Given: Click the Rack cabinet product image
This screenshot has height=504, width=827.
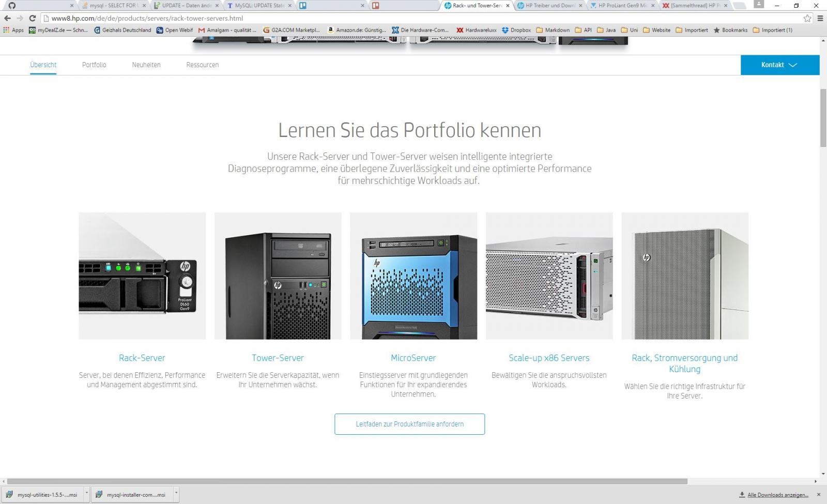Looking at the screenshot, I should pos(685,276).
